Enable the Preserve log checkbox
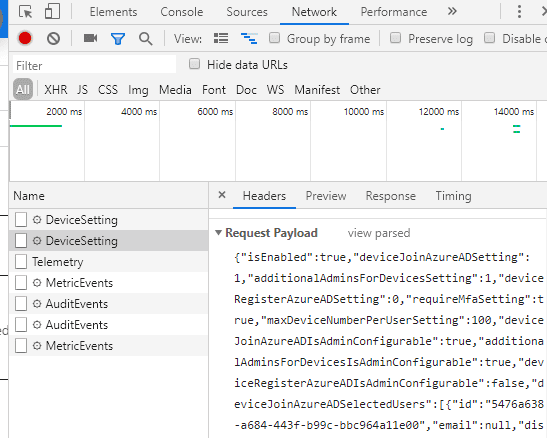This screenshot has width=547, height=438. point(395,38)
